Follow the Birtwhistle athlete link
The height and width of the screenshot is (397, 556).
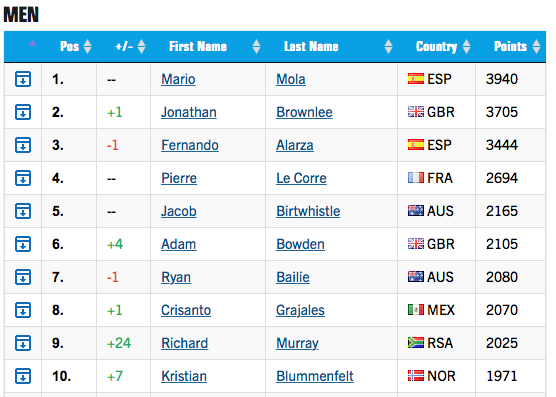[x=308, y=211]
